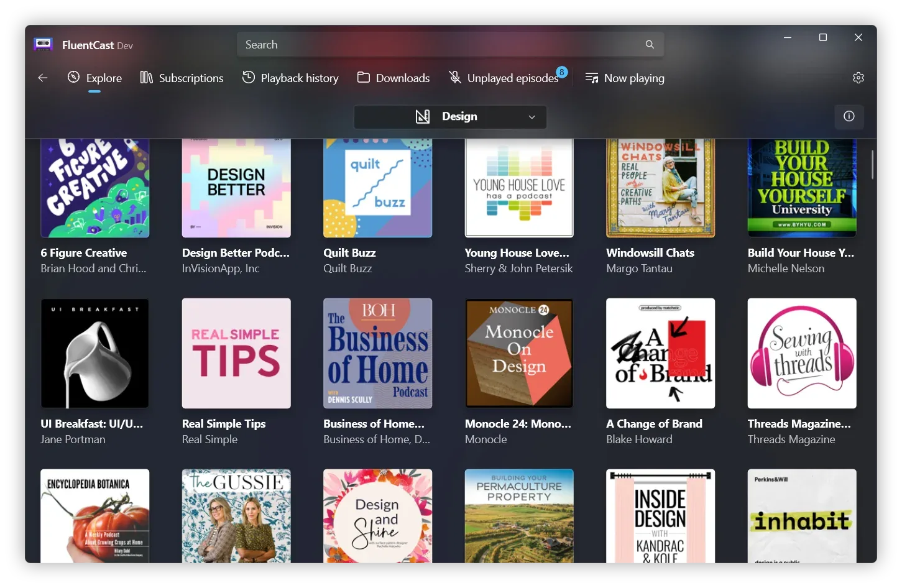
Task: Open the Explore tab
Action: (94, 78)
